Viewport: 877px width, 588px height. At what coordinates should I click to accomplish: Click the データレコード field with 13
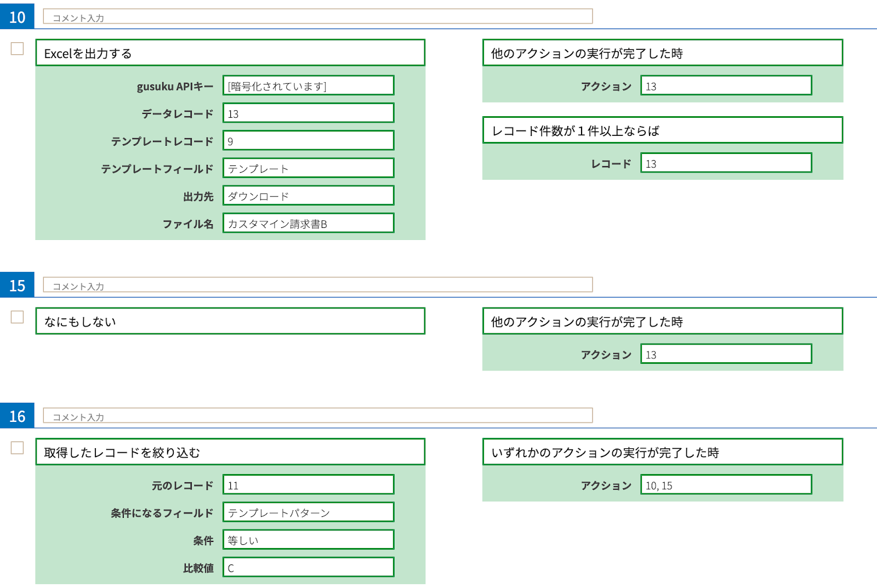tap(309, 113)
